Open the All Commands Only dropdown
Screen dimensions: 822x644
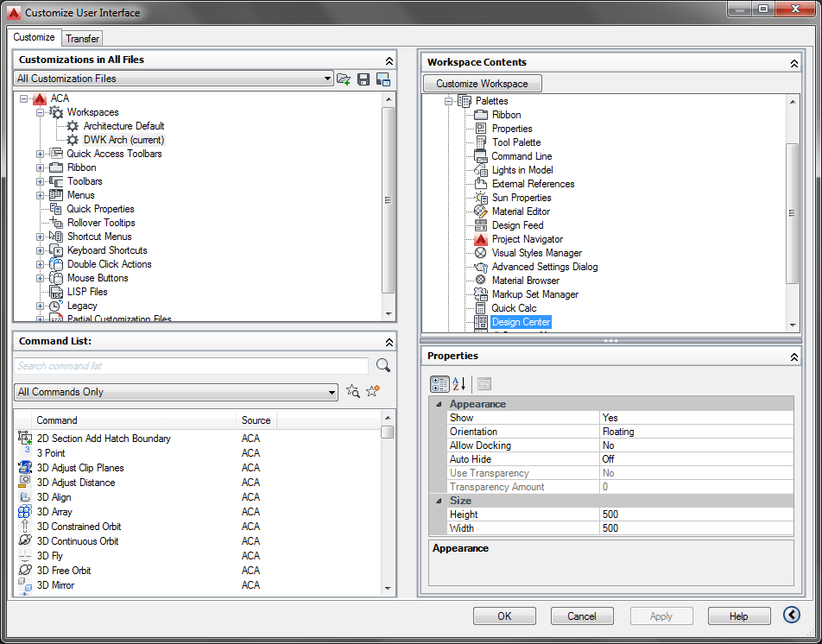point(331,391)
